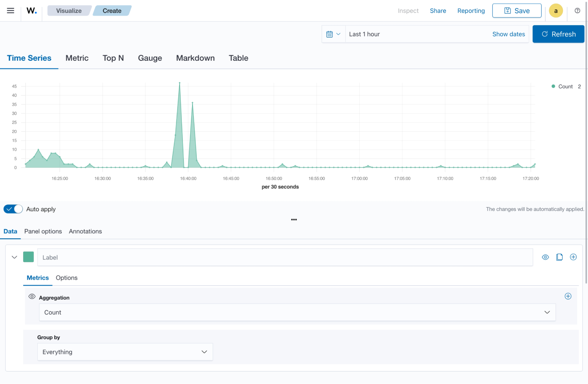Add another metric with the aggregation plus icon
588x384 pixels.
(x=568, y=296)
